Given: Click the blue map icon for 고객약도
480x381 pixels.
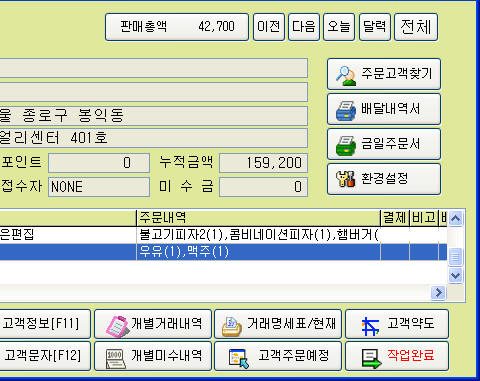Looking at the screenshot, I should tap(370, 326).
